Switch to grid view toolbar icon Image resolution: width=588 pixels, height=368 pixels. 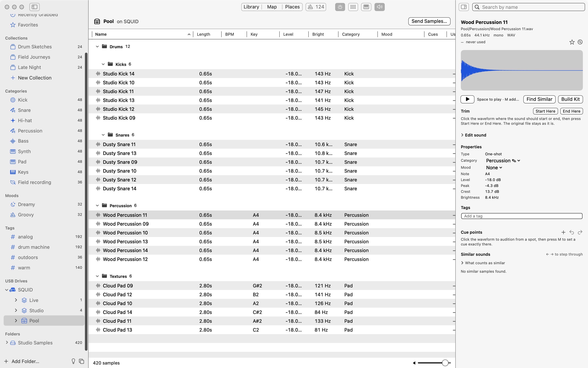click(x=353, y=7)
